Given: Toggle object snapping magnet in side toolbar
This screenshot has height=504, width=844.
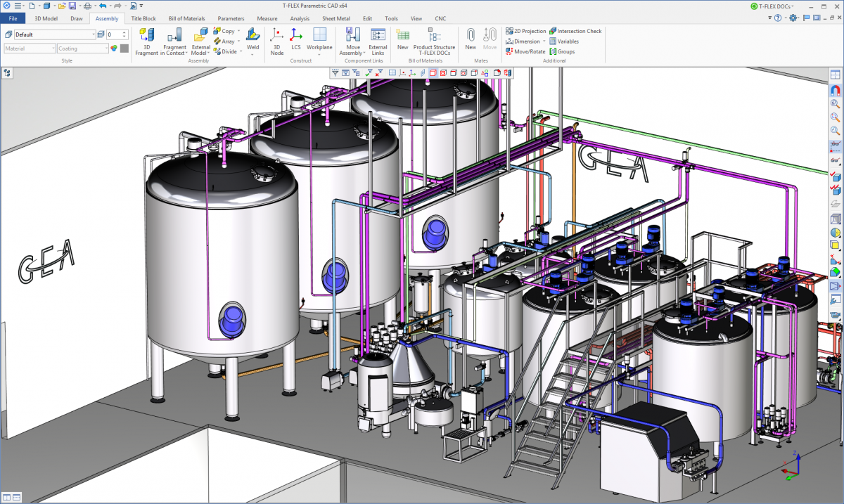Looking at the screenshot, I should point(835,89).
